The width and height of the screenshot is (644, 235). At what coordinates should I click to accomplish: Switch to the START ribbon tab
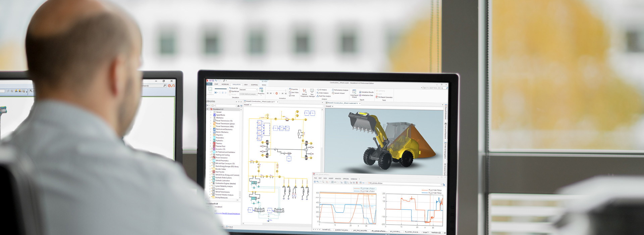point(216,84)
